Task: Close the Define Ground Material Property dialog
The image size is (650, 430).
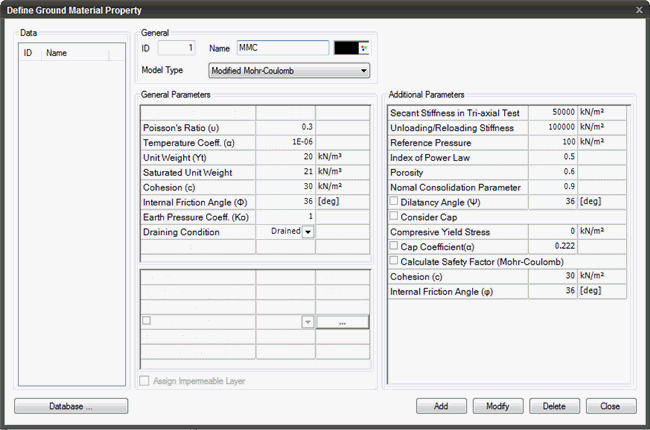Action: point(639,8)
